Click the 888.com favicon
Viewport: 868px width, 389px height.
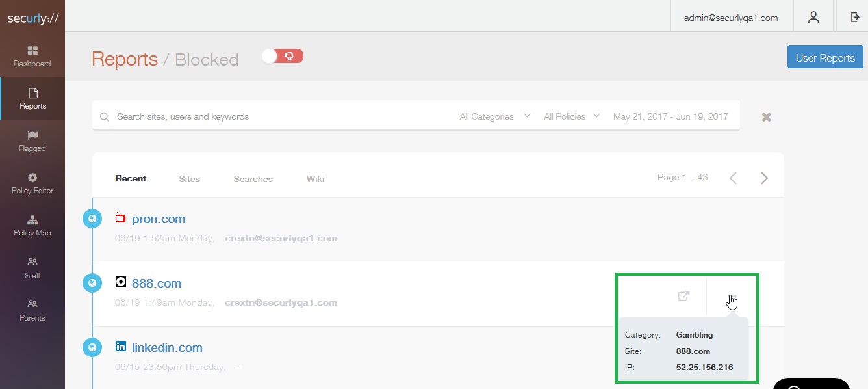click(120, 282)
